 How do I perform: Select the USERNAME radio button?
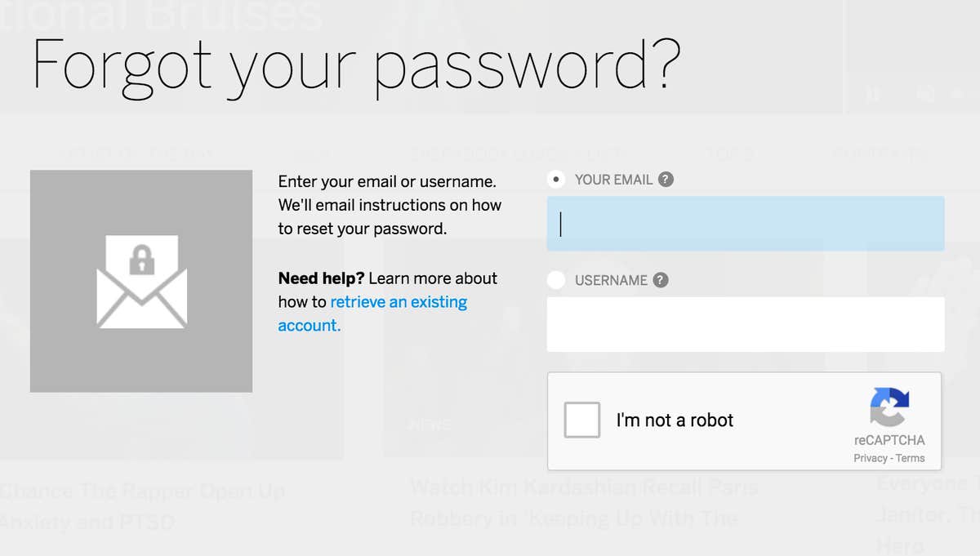pyautogui.click(x=555, y=279)
